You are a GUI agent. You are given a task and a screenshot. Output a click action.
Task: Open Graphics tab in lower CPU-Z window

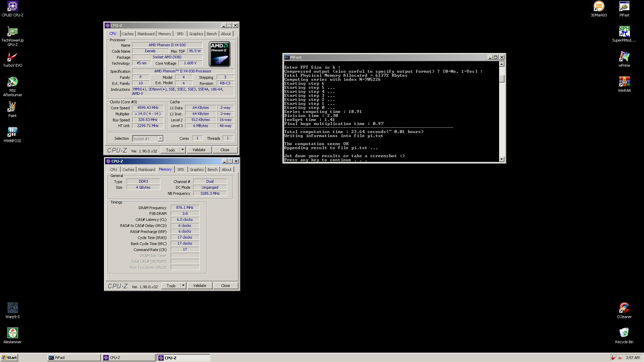[197, 170]
